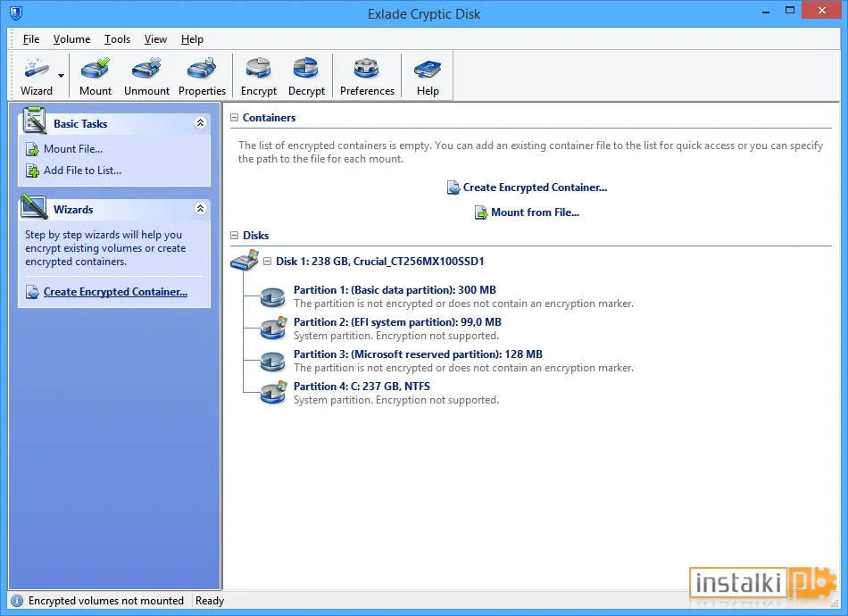Click the Mount File... arrow icon

[x=32, y=149]
